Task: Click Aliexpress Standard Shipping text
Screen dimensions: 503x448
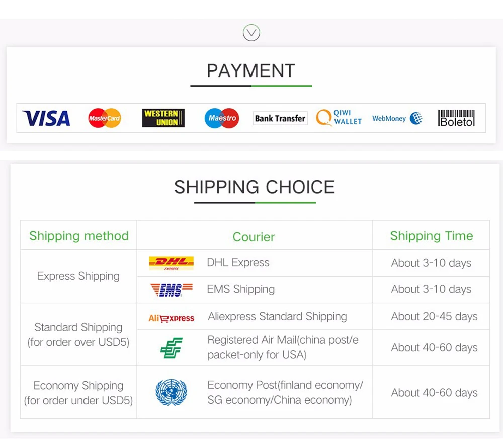Action: (277, 317)
